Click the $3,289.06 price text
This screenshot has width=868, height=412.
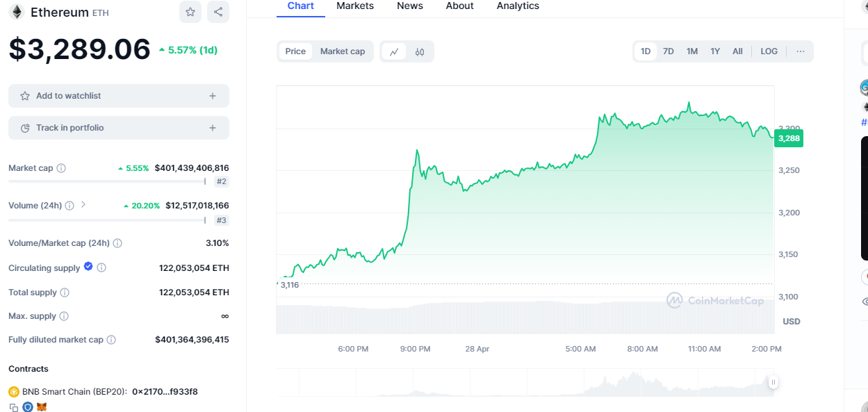tap(79, 49)
